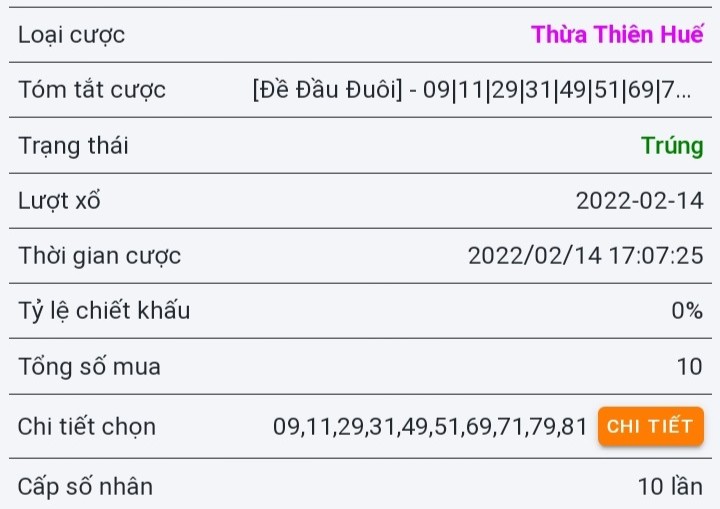Select the Thời gian cược row label
Screen dimensions: 720x509
99,256
